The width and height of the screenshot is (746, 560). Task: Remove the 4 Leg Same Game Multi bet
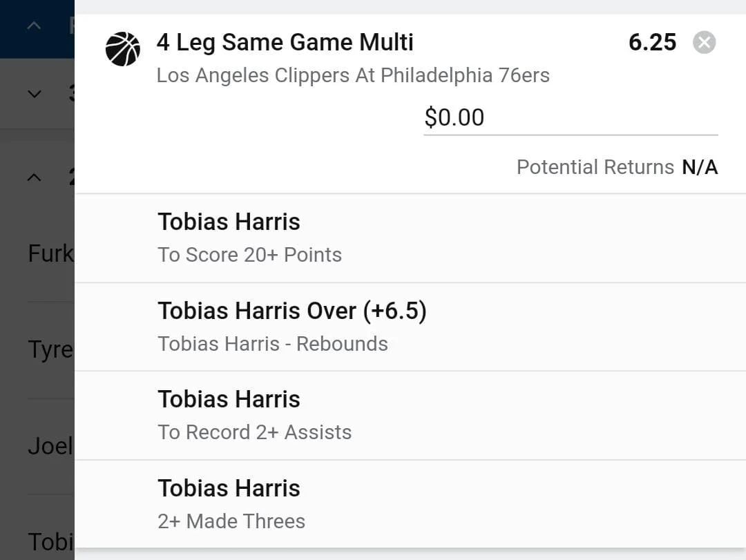click(x=704, y=43)
